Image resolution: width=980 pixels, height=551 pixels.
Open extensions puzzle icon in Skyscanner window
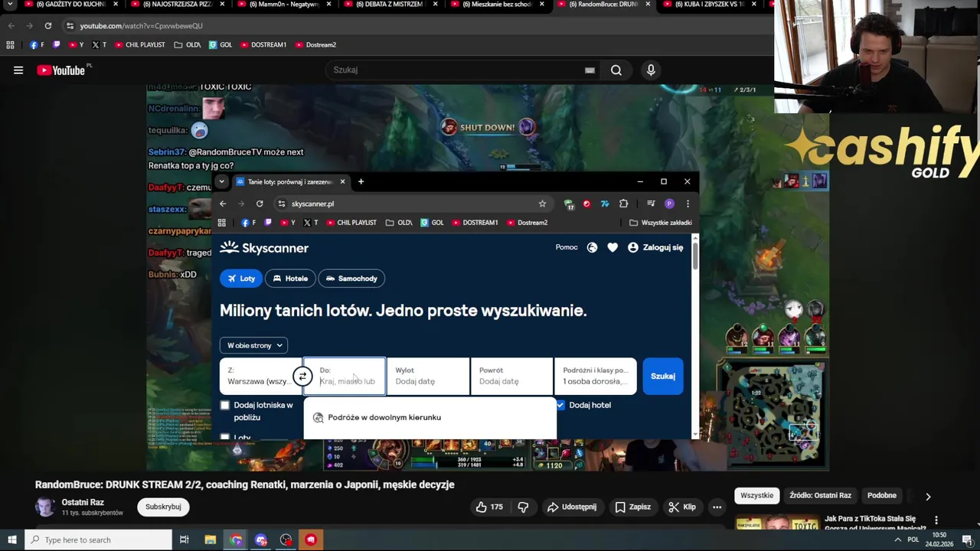point(623,204)
